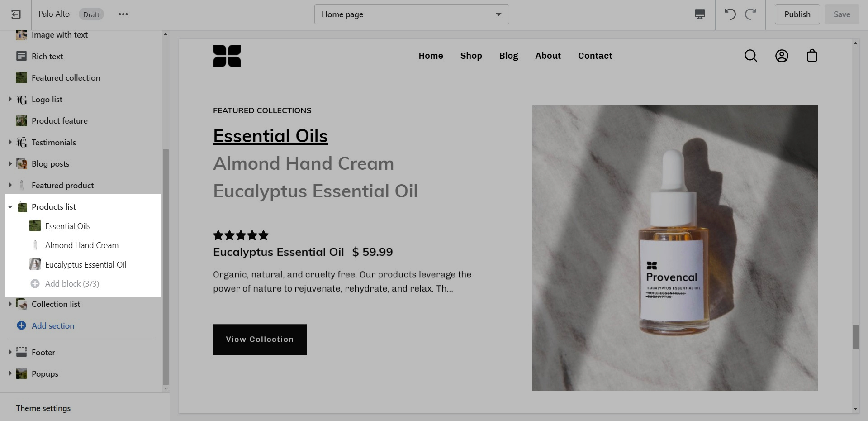This screenshot has width=868, height=421.
Task: Click the store logo in preview header
Action: pyautogui.click(x=227, y=56)
